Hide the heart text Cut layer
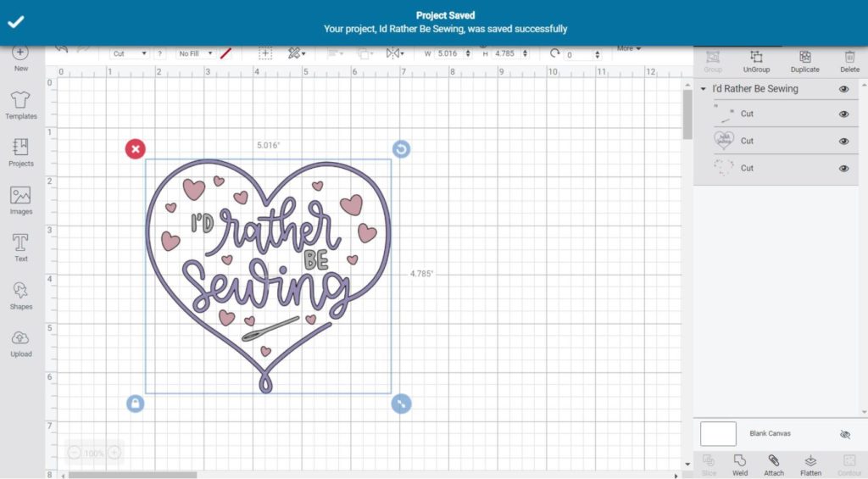 (843, 142)
